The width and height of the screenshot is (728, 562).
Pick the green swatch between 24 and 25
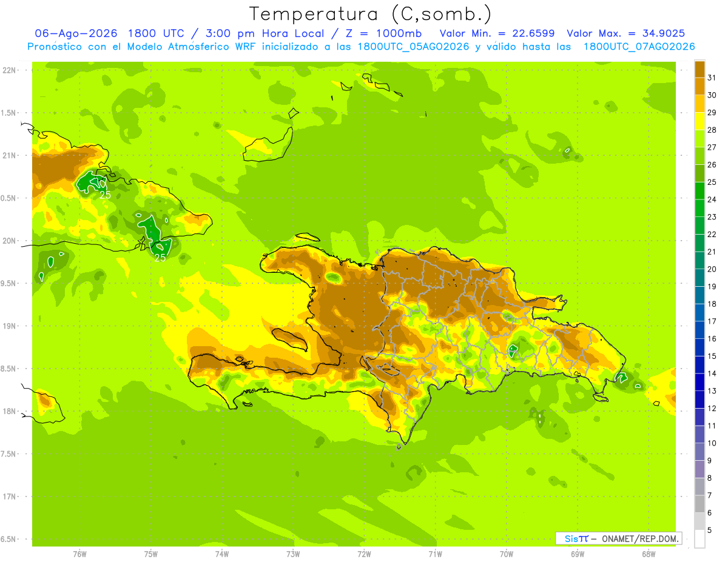(x=699, y=191)
